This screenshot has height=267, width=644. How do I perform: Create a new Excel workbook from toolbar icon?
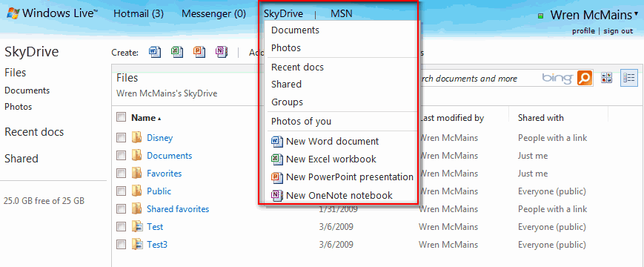(177, 52)
